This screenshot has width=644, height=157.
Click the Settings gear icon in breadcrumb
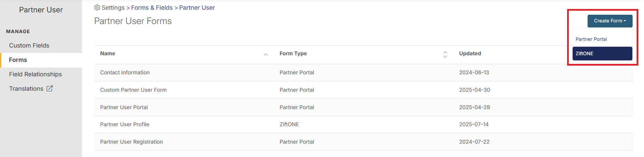tap(97, 7)
